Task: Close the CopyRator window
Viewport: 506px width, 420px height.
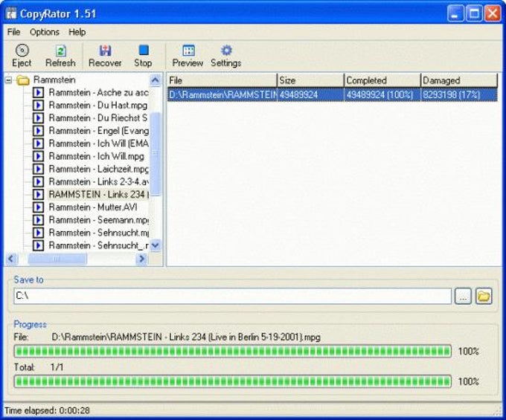Action: coord(493,14)
